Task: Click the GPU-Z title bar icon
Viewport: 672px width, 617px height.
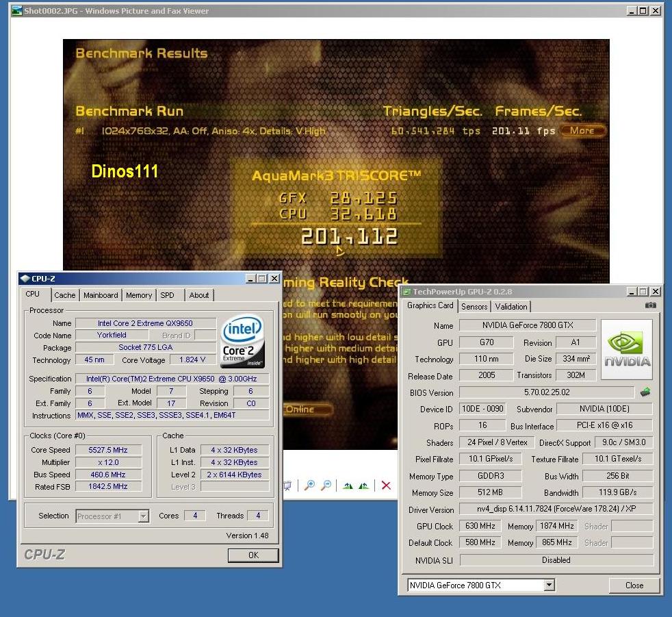Action: point(406,292)
